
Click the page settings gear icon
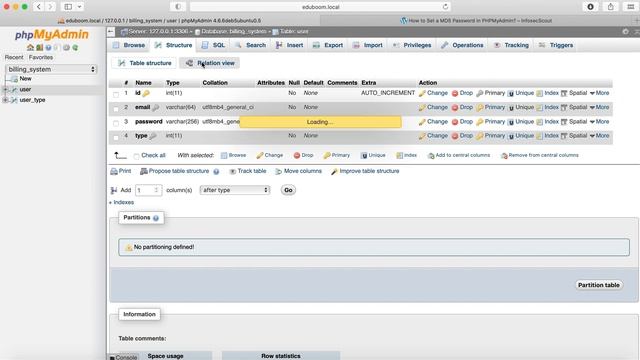click(x=625, y=31)
